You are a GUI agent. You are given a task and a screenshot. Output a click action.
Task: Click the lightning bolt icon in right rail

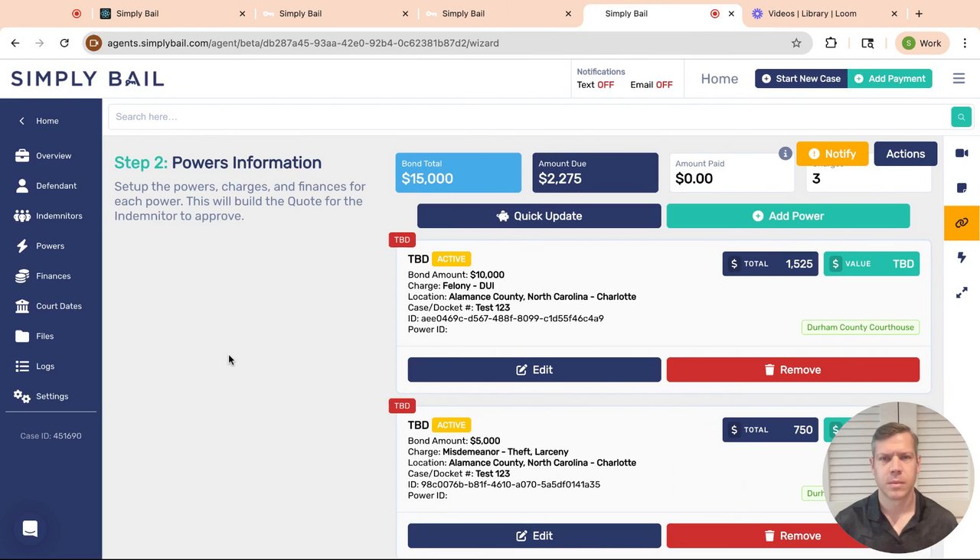tap(962, 257)
